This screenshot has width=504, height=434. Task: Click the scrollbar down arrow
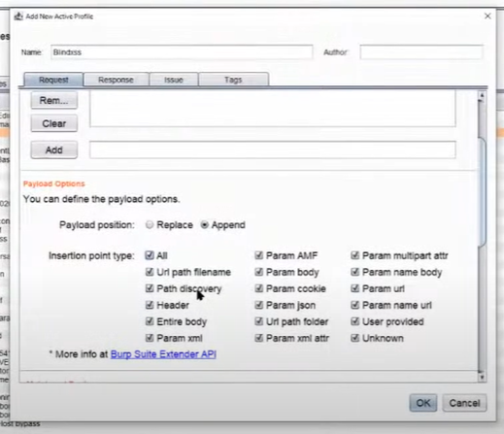point(482,377)
